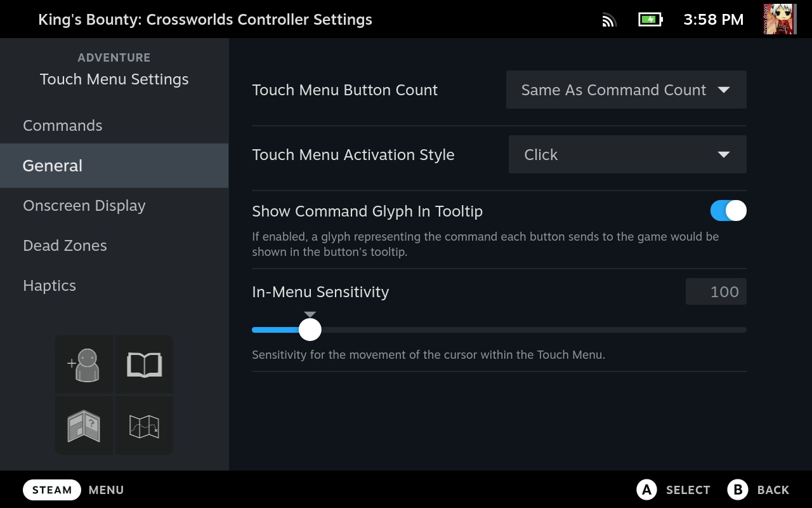Viewport: 812px width, 508px height.
Task: Click the In-Menu Sensitivity slider handle
Action: (310, 330)
